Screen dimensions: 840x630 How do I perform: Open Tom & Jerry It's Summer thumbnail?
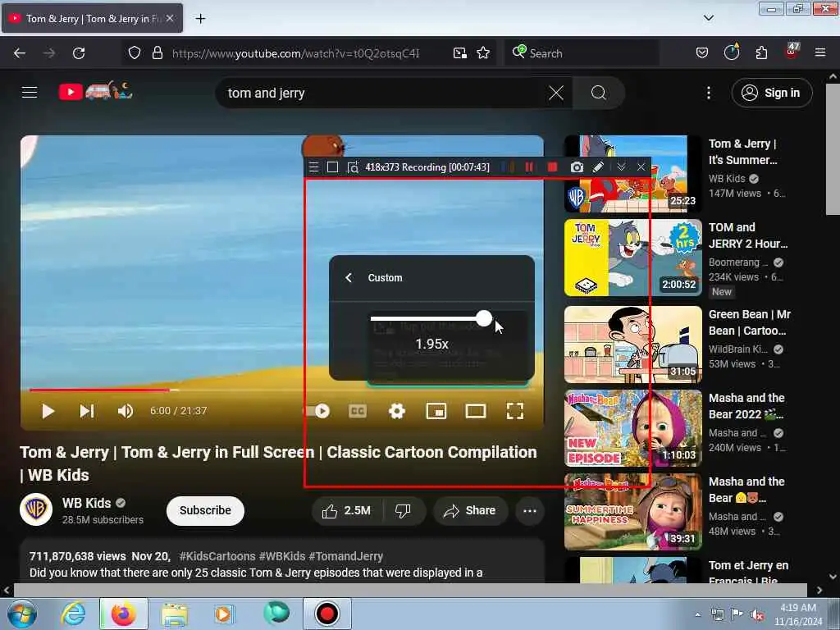tap(632, 174)
